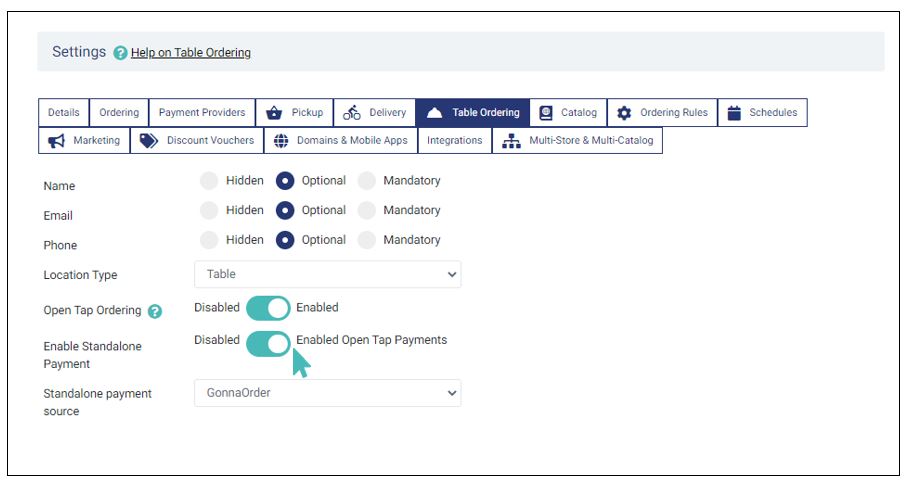Set Email field to Mandatory
This screenshot has width=907, height=490.
pos(367,211)
